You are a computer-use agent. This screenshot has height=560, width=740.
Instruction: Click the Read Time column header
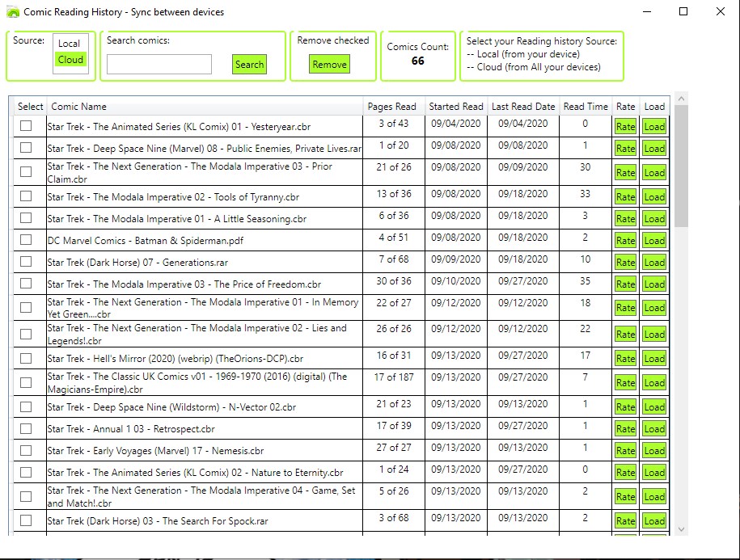click(586, 107)
